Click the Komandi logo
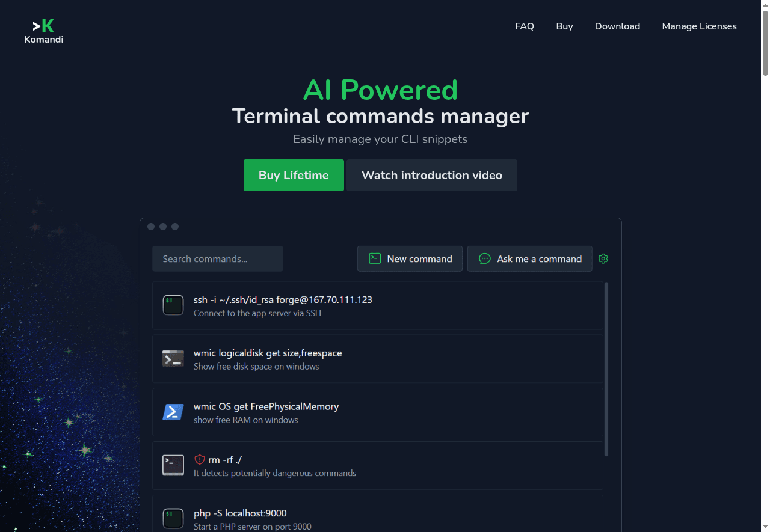Viewport: 770px width, 532px height. click(x=43, y=31)
